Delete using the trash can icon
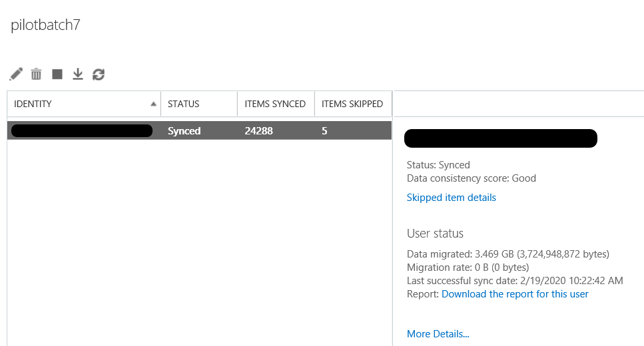644x346 pixels. [x=36, y=75]
